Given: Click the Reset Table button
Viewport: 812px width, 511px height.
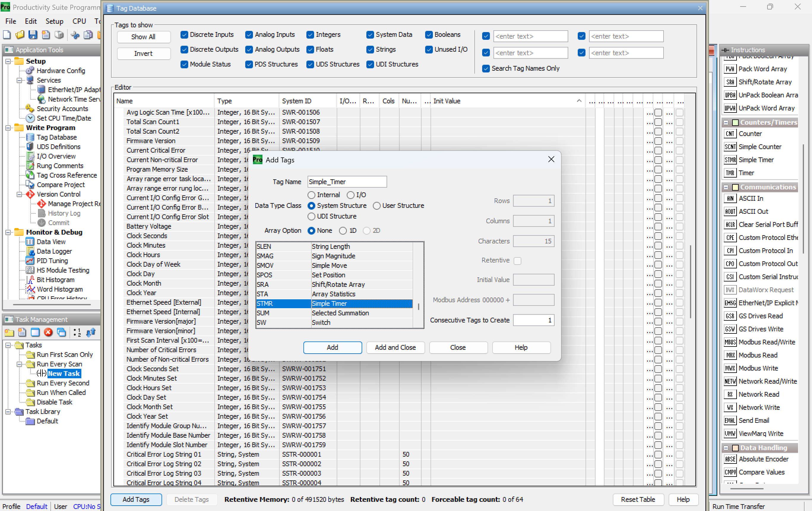Looking at the screenshot, I should [638, 499].
